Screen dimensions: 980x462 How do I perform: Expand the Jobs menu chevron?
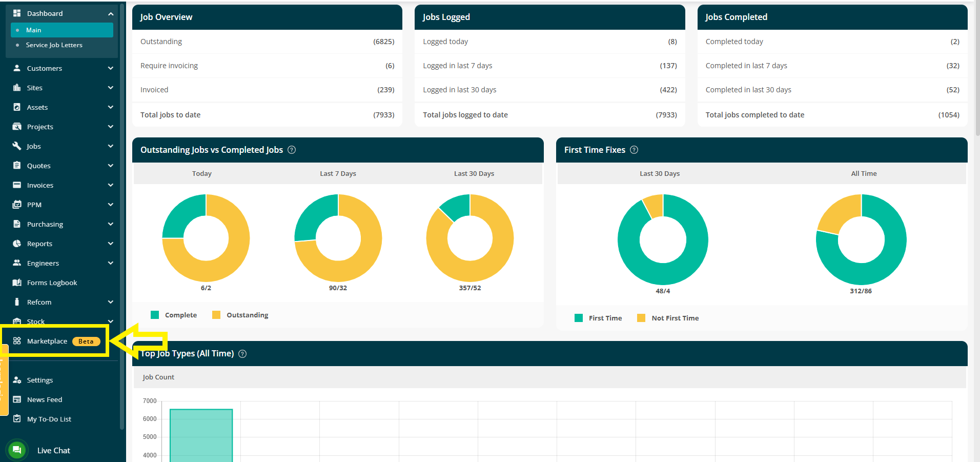[x=111, y=146]
